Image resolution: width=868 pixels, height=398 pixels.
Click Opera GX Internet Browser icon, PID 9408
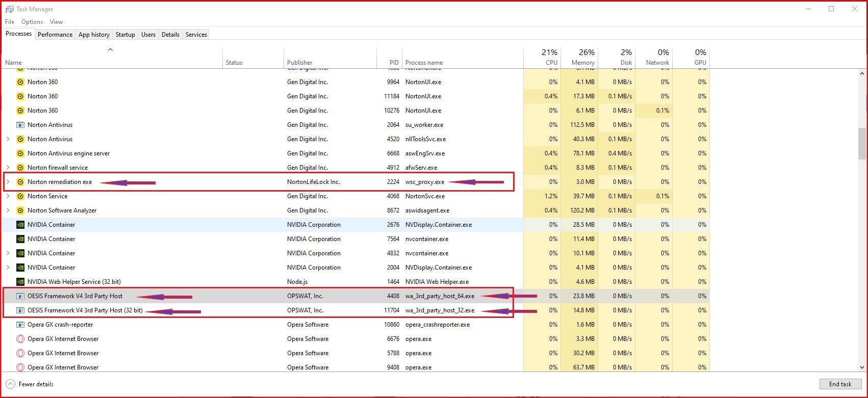(20, 367)
